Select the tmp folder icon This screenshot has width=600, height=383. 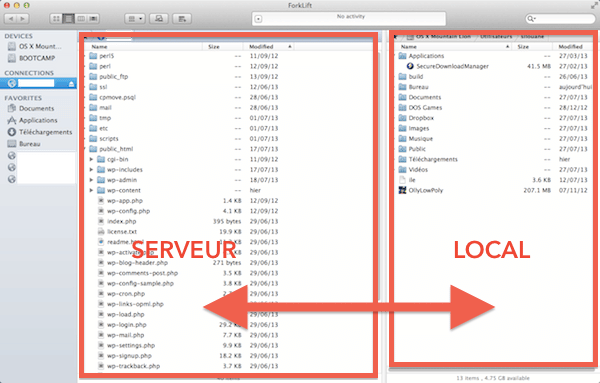93,118
